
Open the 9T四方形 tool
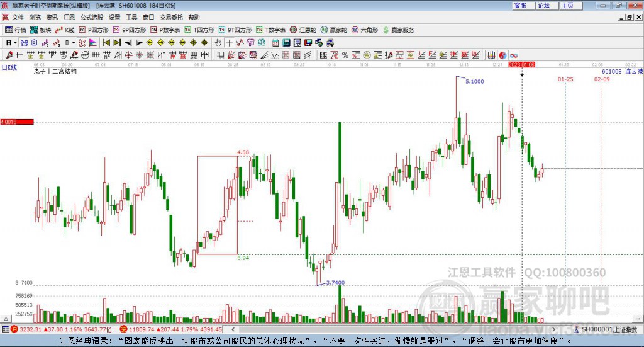click(235, 30)
